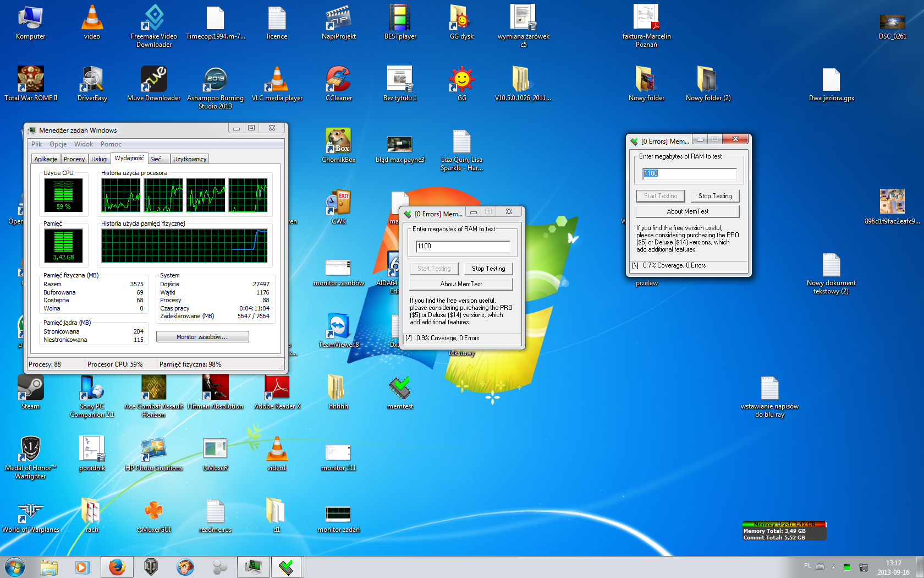Stop Testing in the 0.7% coverage MemTest
Viewport: 924px width, 578px height.
(x=715, y=196)
